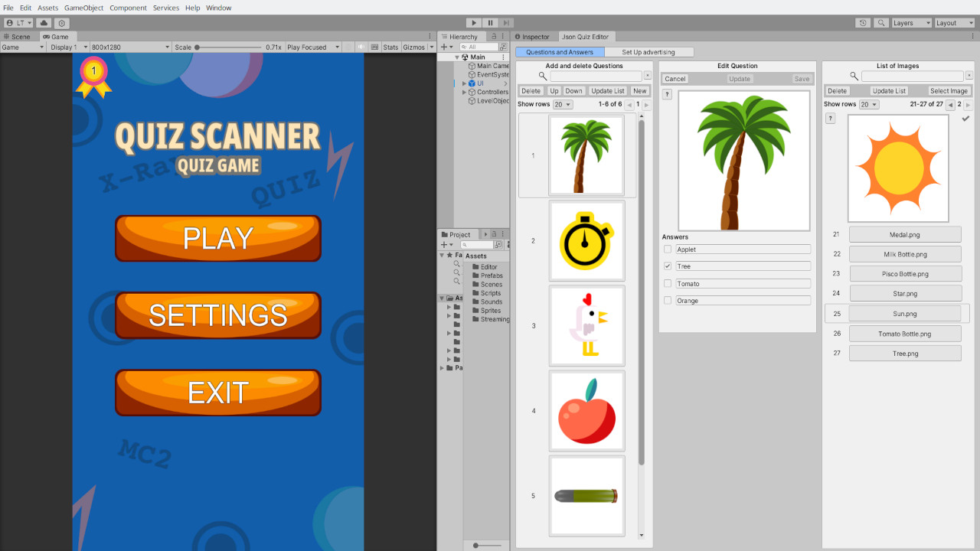Open the Layout dropdown

954,22
